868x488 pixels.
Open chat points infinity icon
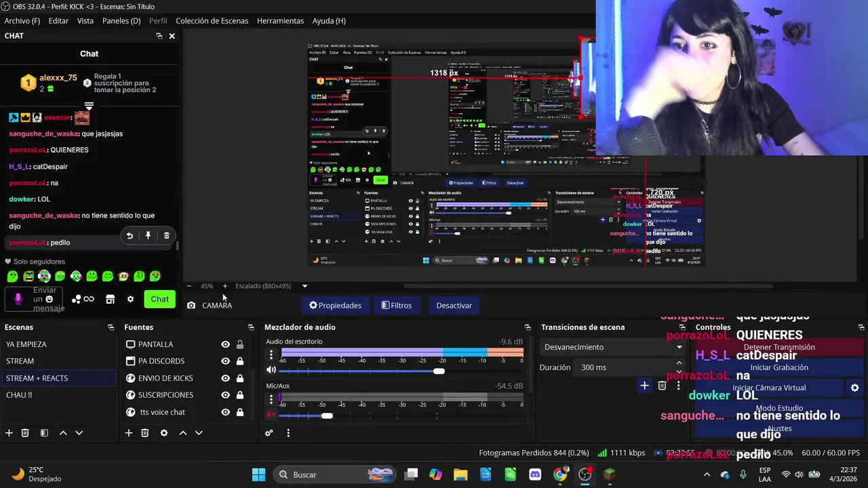(83, 299)
